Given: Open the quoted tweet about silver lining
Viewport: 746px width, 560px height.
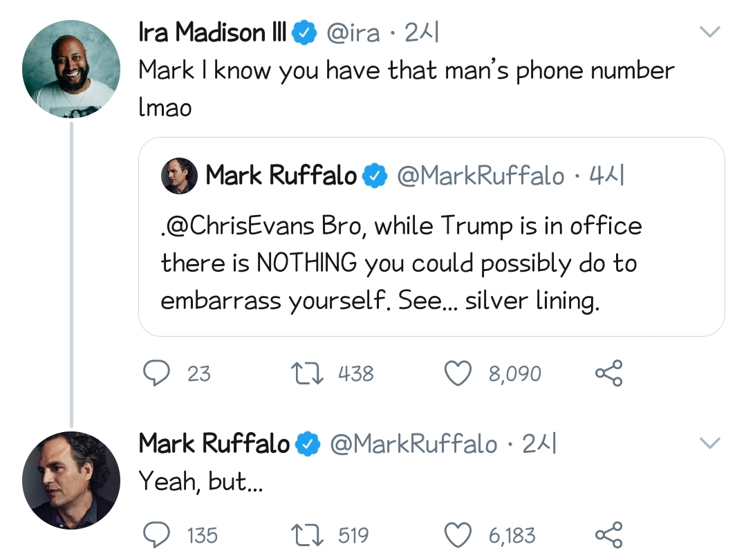Looking at the screenshot, I should click(431, 277).
